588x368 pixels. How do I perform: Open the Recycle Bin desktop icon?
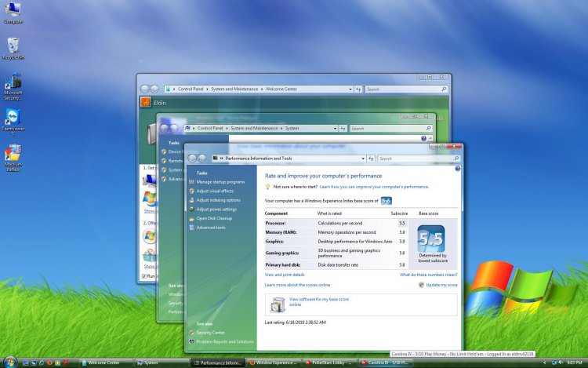click(x=13, y=48)
